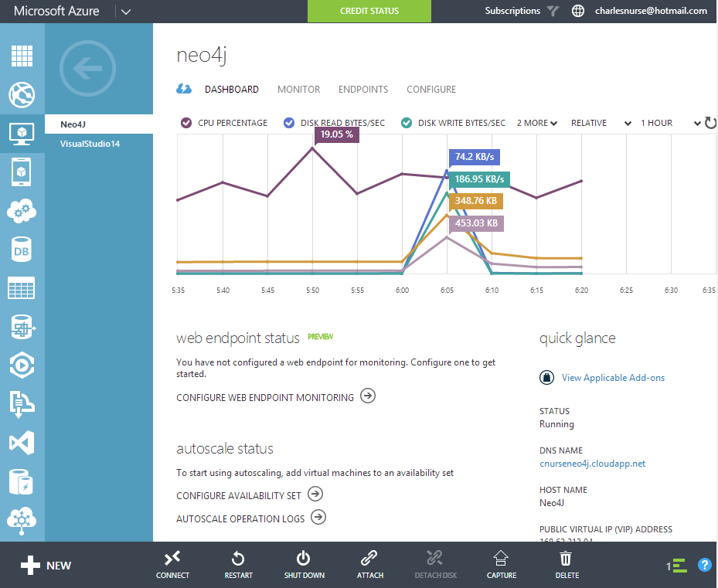Toggle the Disk Write Bytes/Sec metric checkbox

(407, 123)
